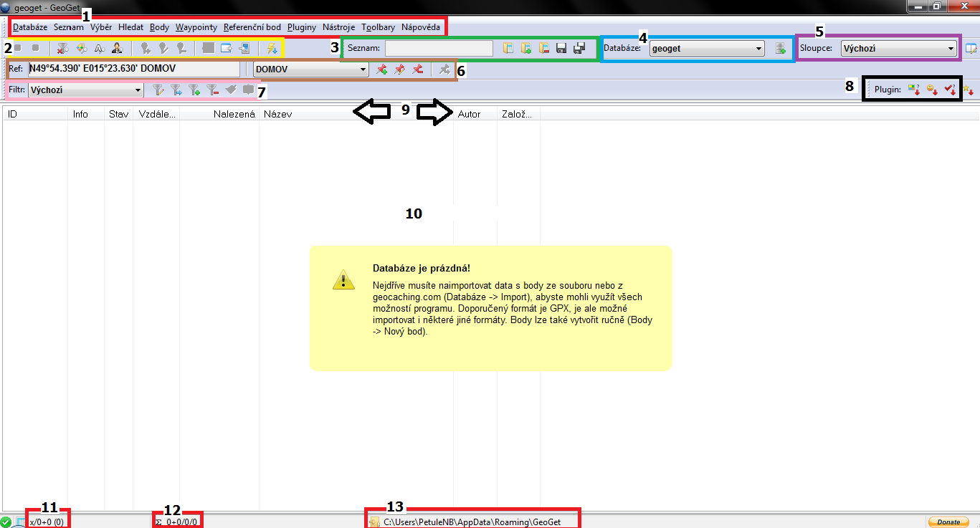Open the Pluginy menu
Screen dimensions: 980x528
point(302,27)
